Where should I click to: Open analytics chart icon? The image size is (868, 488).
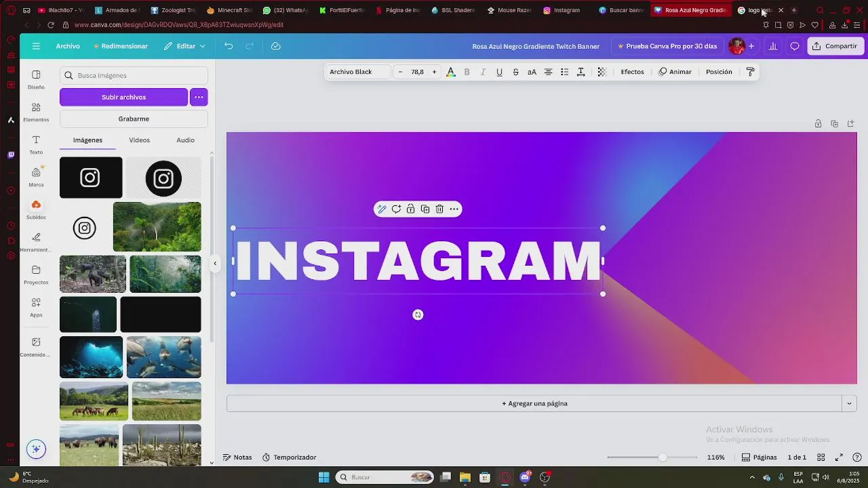tap(772, 46)
